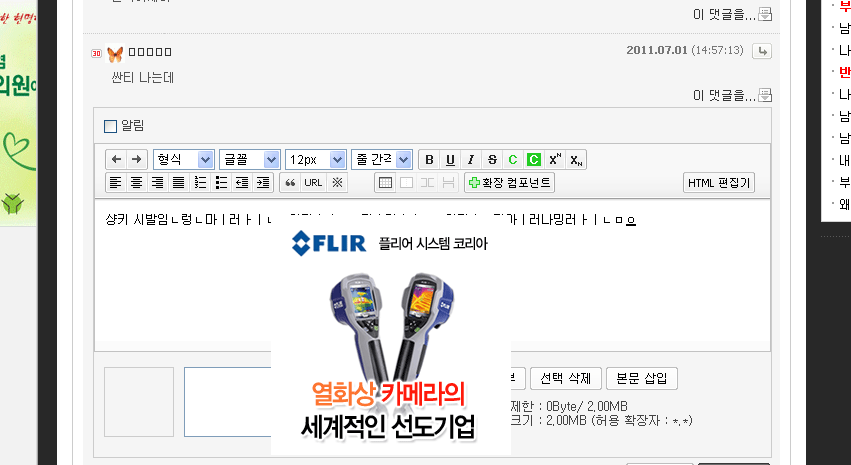Open the 형식 format dropdown
The image size is (851, 465).
pyautogui.click(x=183, y=160)
